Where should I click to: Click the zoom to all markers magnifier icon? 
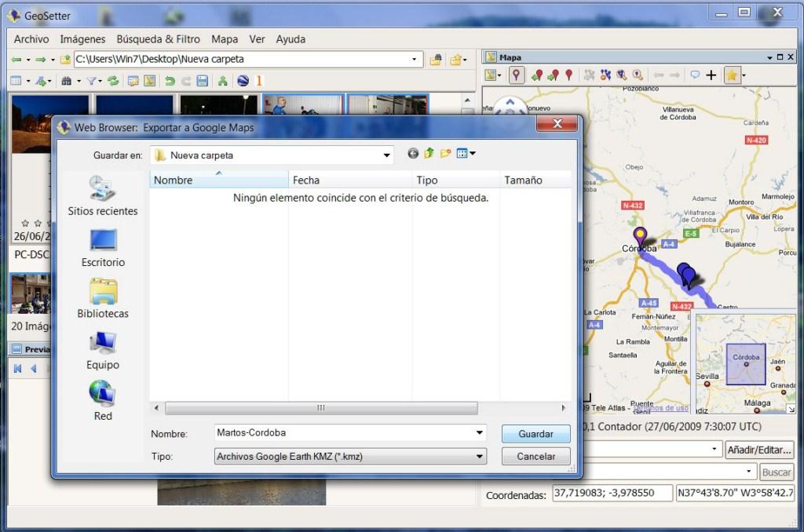[x=622, y=75]
